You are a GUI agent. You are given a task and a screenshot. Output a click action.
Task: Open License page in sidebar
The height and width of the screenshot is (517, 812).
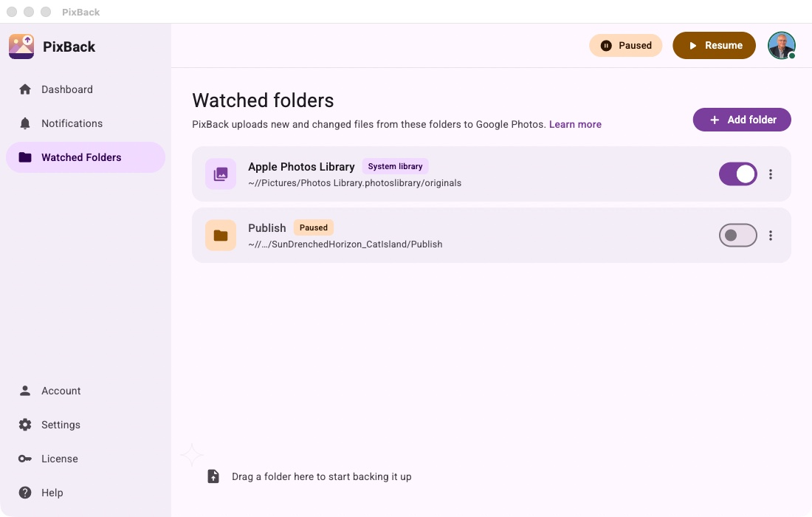(86, 459)
